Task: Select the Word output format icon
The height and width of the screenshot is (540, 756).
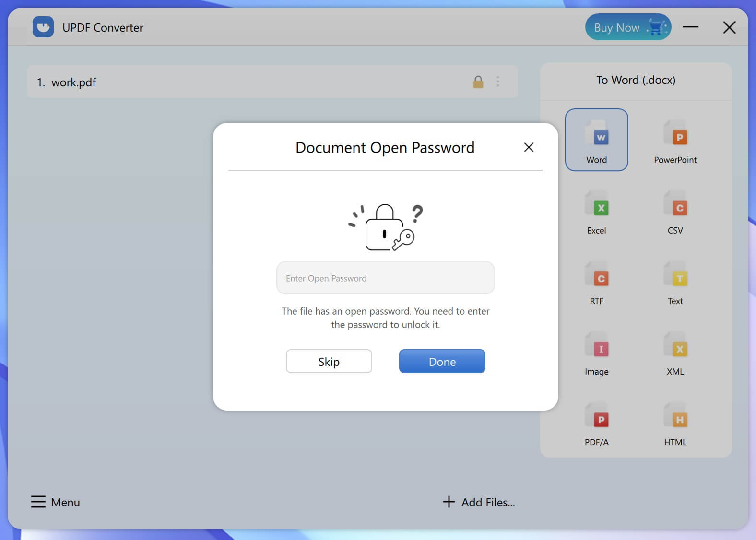Action: pos(596,140)
